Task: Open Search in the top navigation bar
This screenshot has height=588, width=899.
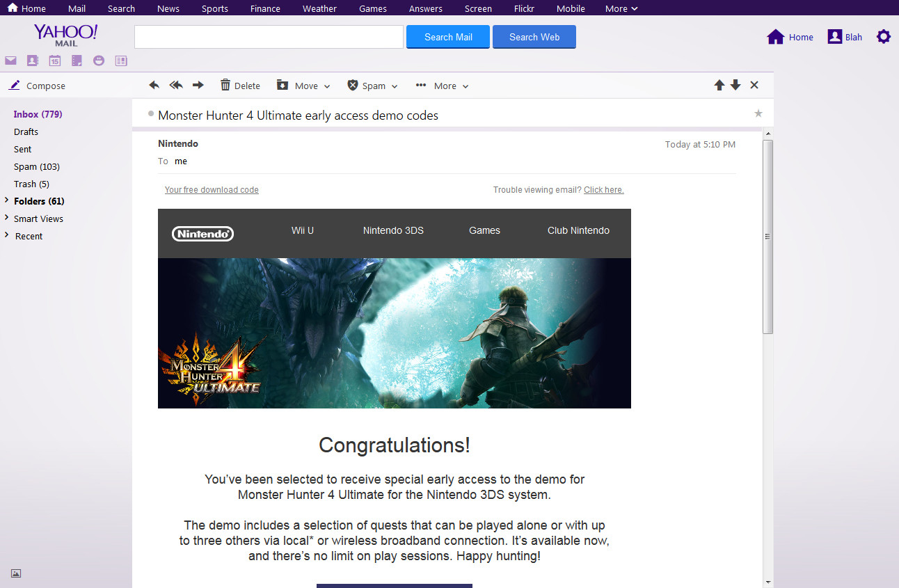Action: pos(121,8)
